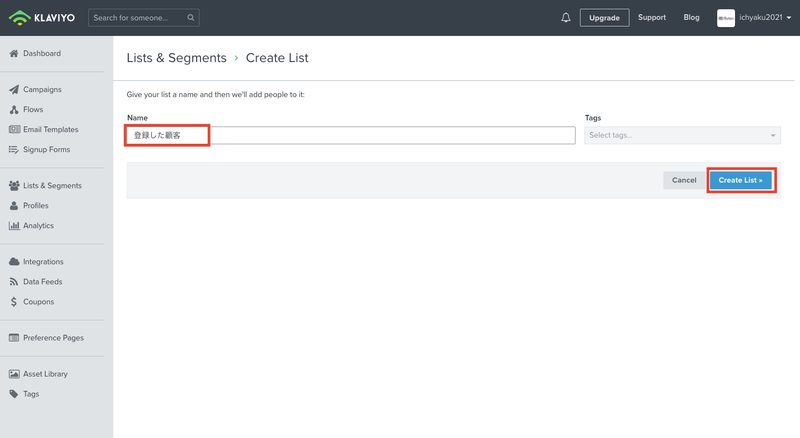Navigate to Profiles
The height and width of the screenshot is (438, 800).
pyautogui.click(x=36, y=205)
